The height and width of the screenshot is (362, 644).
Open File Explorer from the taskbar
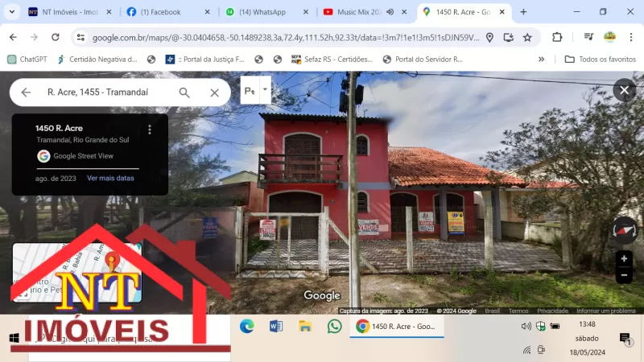point(305,327)
